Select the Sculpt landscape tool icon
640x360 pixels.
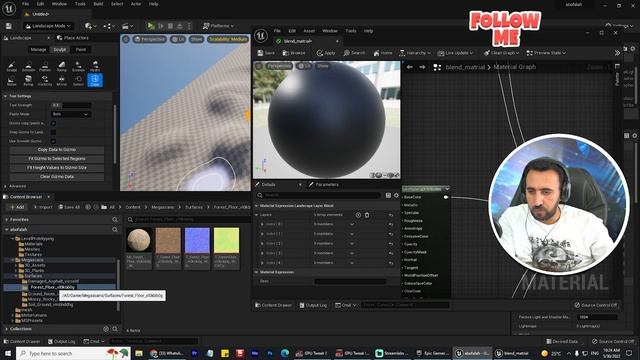coord(11,66)
